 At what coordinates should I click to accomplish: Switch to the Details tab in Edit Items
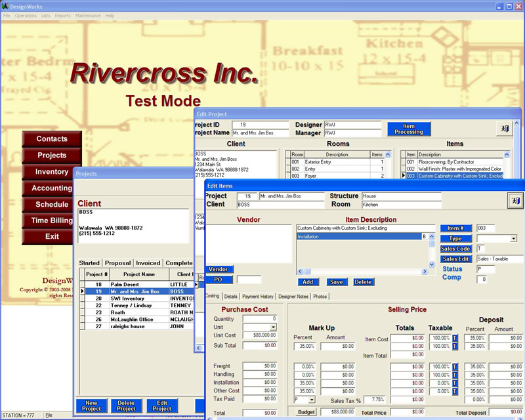click(x=231, y=297)
